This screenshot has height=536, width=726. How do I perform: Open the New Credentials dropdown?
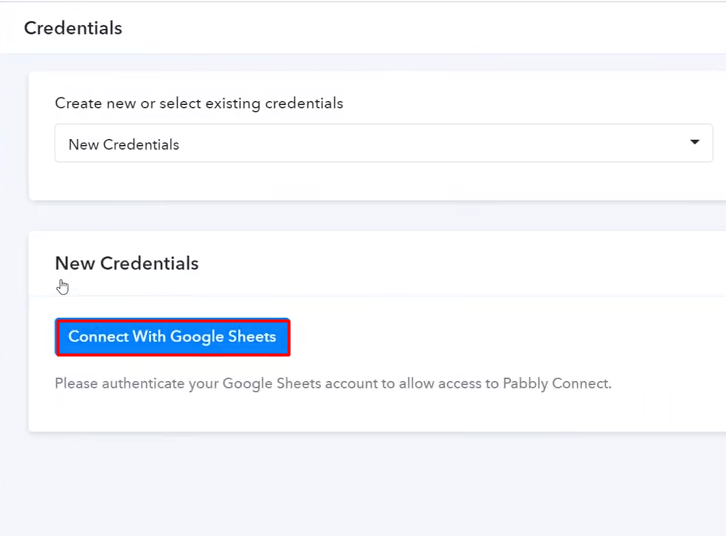pyautogui.click(x=383, y=143)
